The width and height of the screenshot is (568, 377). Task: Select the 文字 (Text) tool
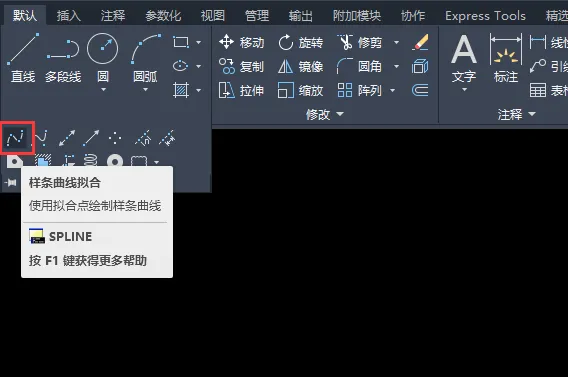pyautogui.click(x=464, y=59)
